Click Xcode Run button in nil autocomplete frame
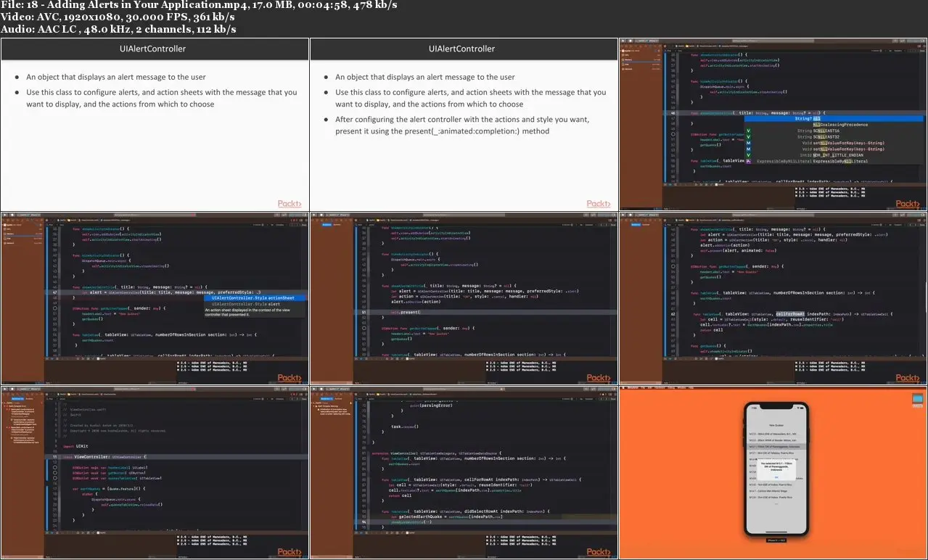Viewport: 928px width, 560px height. [623, 41]
